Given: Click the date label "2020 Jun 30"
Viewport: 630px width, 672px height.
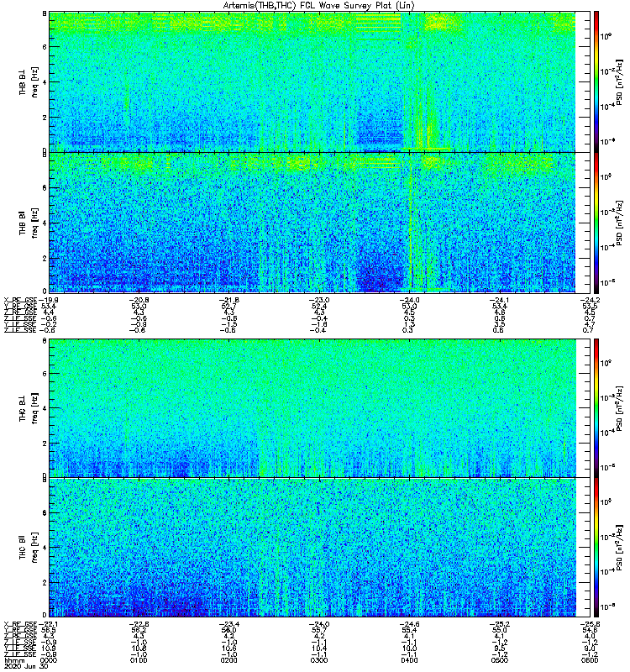Looking at the screenshot, I should coord(26,666).
